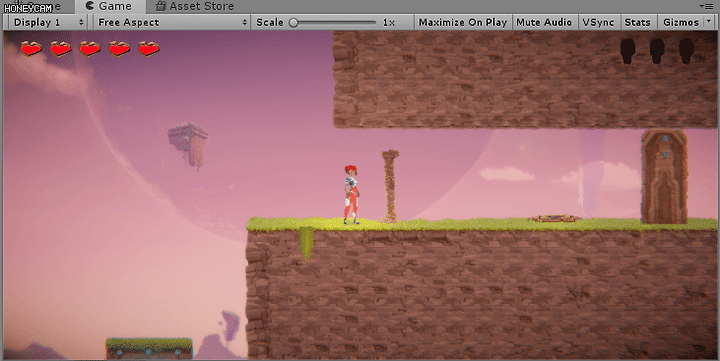The width and height of the screenshot is (720, 361).
Task: Click the Scale 1x value
Action: pos(388,23)
